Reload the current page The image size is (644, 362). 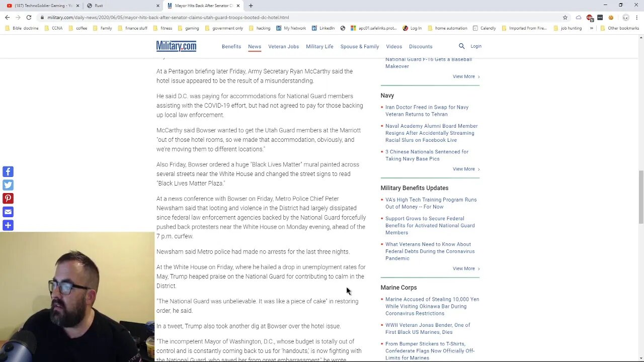pyautogui.click(x=29, y=17)
